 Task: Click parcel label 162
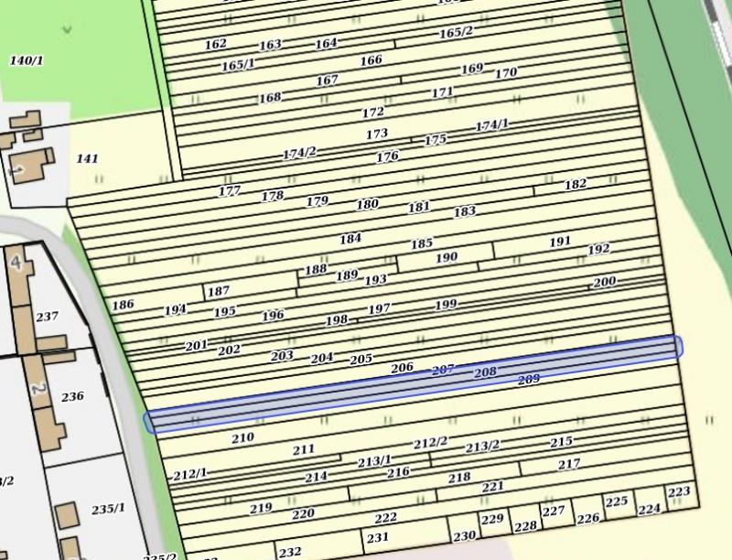(x=216, y=44)
